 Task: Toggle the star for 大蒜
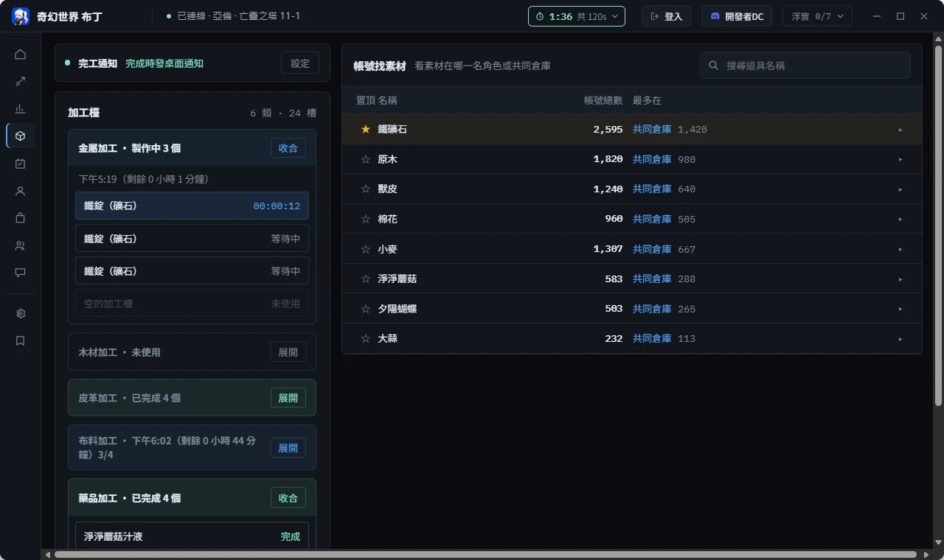pos(365,339)
